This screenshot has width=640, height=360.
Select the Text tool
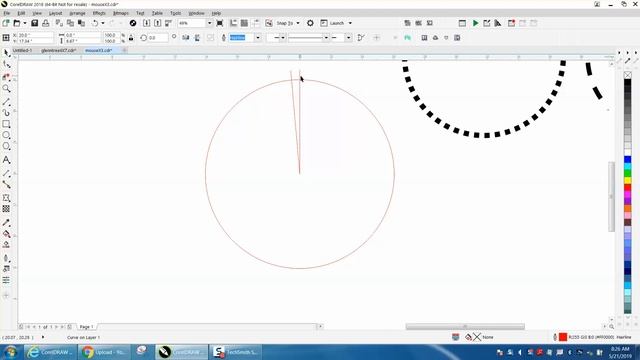(7, 160)
